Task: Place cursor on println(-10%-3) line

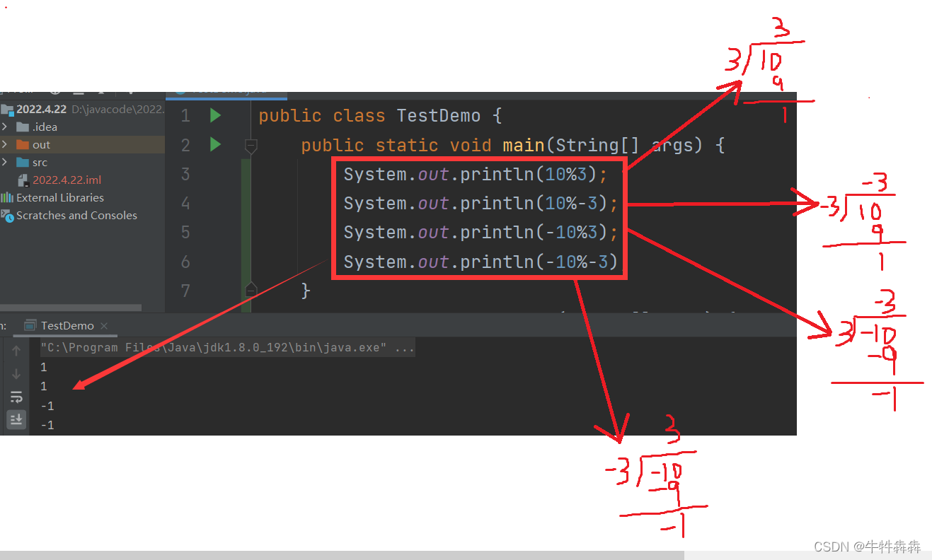Action: coord(481,262)
